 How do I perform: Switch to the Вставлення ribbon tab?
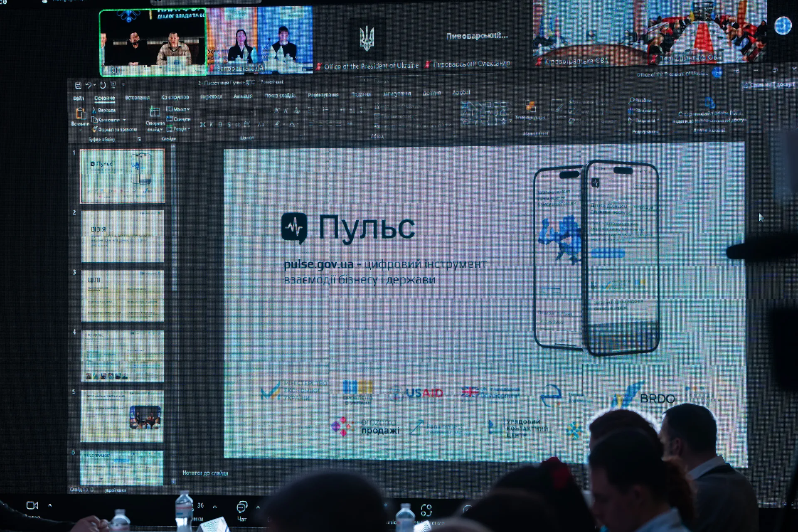click(x=138, y=97)
